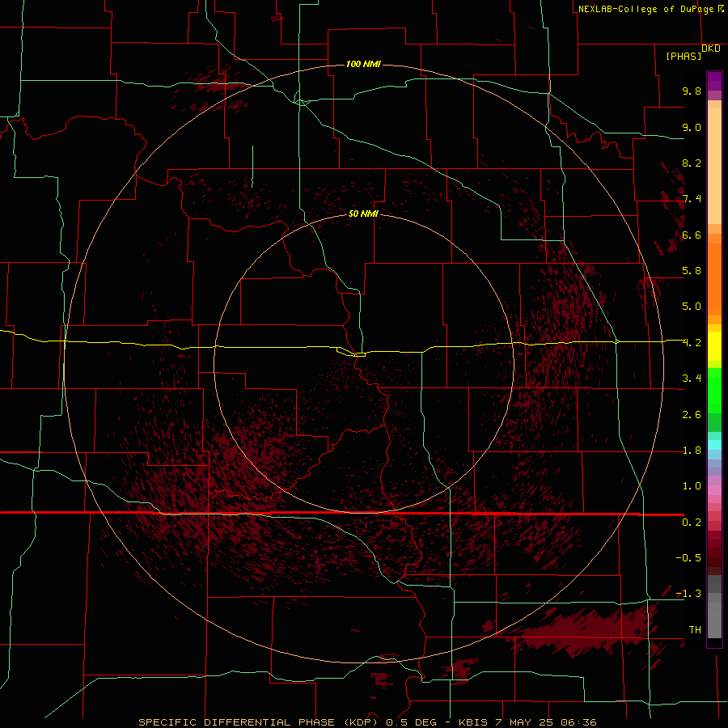The image size is (728, 728).
Task: Click the -0.5 value on the color scale
Action: [x=688, y=558]
